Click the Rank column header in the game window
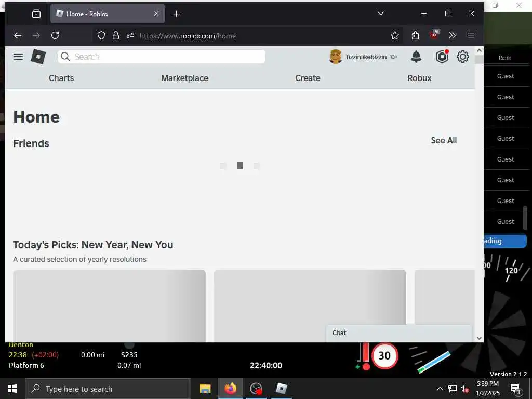 [504, 58]
